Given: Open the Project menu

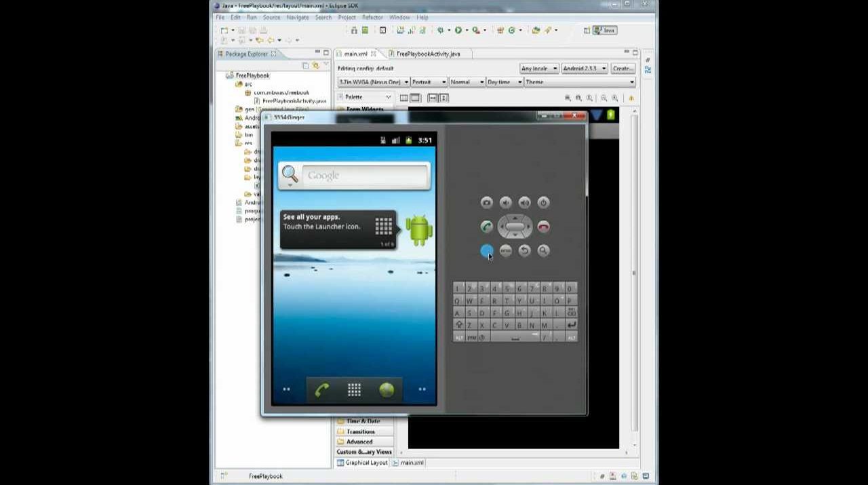Looking at the screenshot, I should [x=347, y=17].
